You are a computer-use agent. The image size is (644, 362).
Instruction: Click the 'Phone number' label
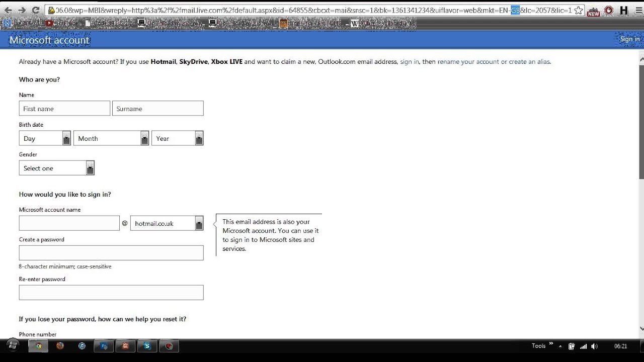pos(38,334)
